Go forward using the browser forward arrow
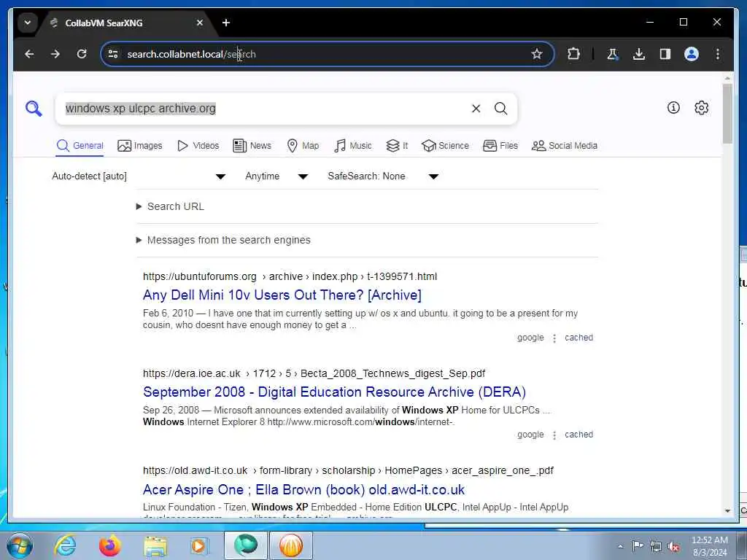The width and height of the screenshot is (747, 560). pyautogui.click(x=55, y=54)
